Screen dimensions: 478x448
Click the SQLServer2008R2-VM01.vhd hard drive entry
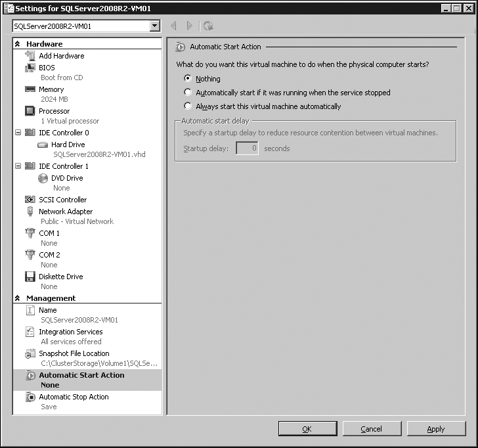pyautogui.click(x=99, y=154)
